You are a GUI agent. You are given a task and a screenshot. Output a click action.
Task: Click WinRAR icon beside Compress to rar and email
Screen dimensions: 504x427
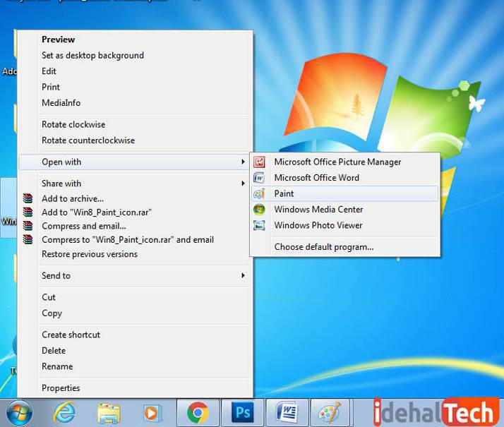tap(28, 239)
